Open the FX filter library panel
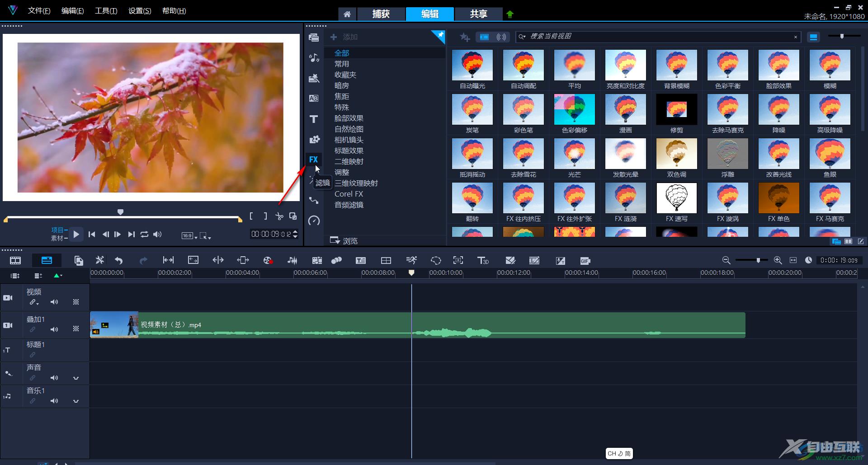 tap(313, 160)
